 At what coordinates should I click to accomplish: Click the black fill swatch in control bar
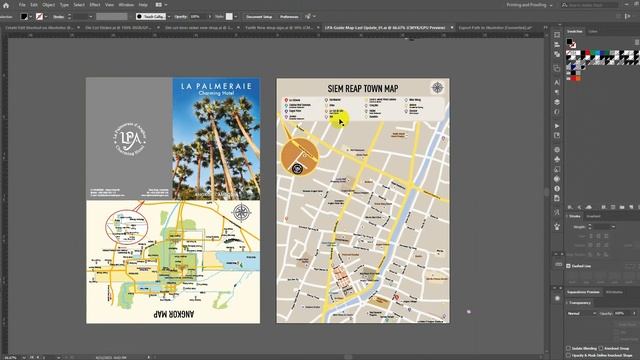(x=24, y=17)
